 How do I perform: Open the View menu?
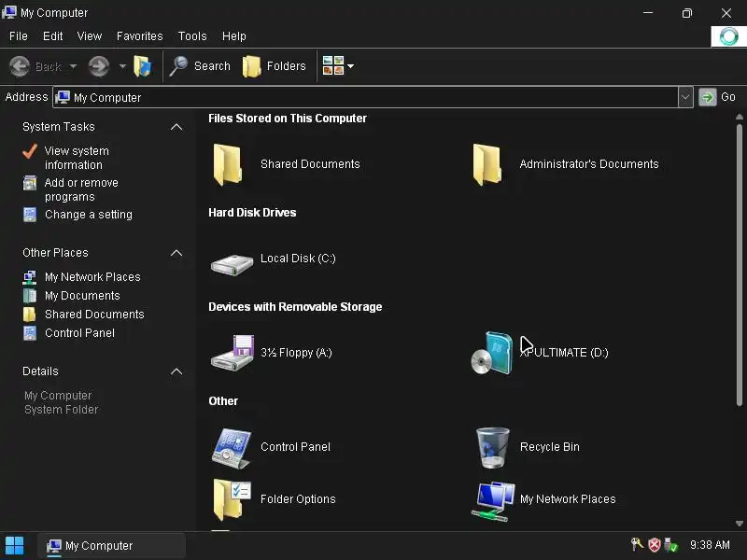point(90,36)
